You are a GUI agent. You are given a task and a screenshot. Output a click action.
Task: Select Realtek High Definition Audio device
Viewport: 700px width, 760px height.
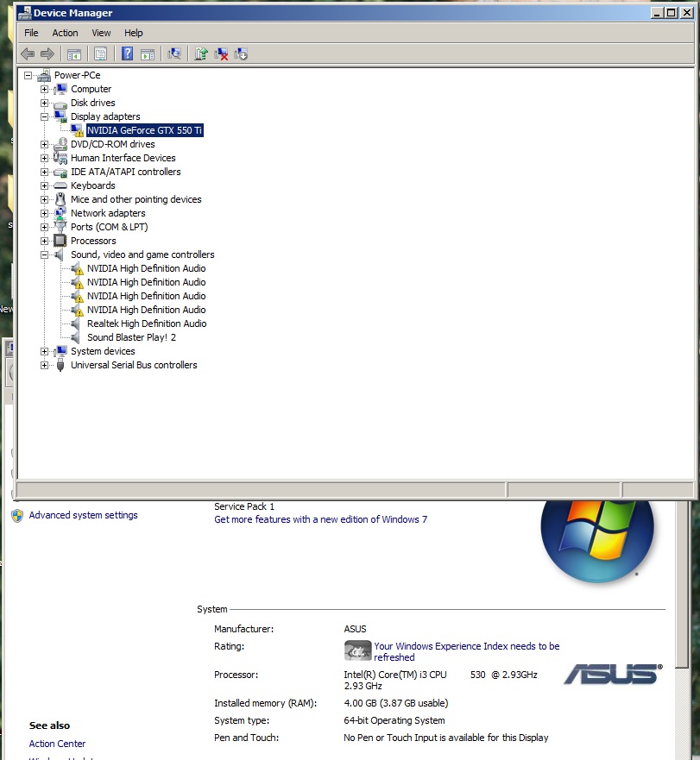pyautogui.click(x=147, y=323)
